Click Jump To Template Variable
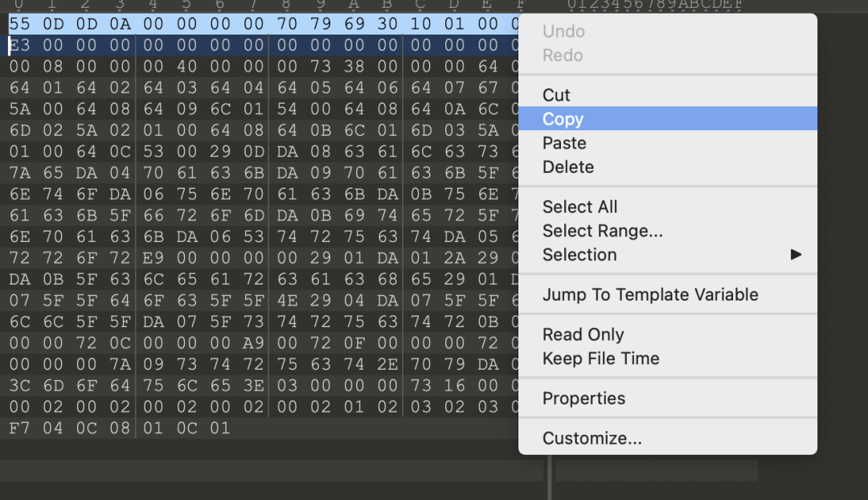 650,294
